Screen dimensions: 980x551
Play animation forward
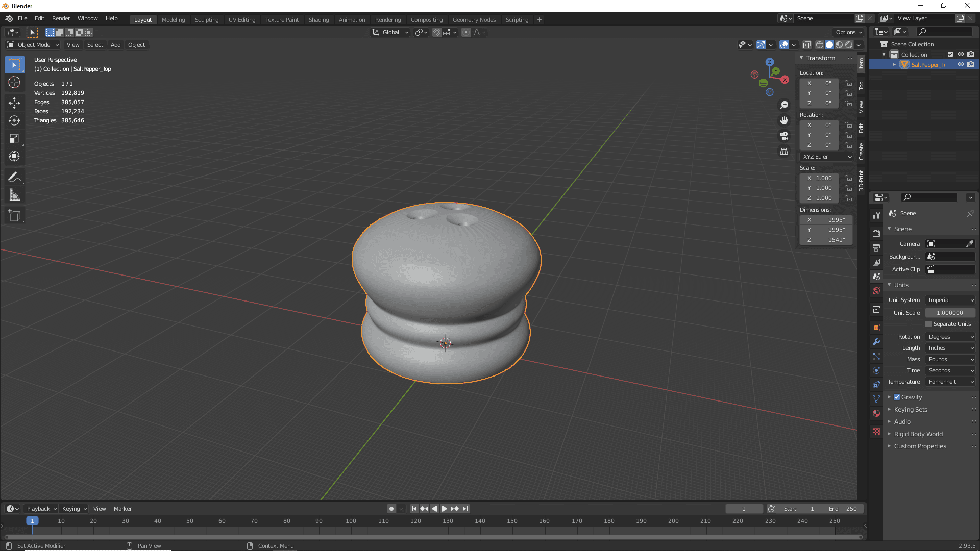(x=445, y=509)
